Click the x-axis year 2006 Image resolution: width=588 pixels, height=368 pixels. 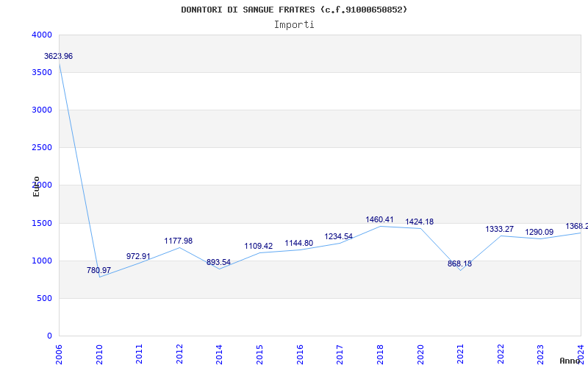click(x=59, y=355)
